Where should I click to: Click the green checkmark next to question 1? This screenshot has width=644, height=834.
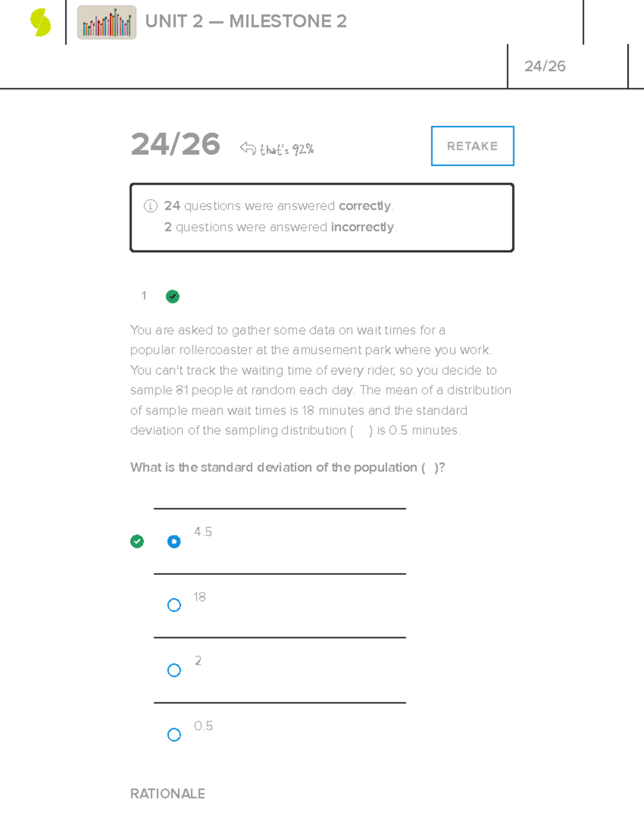coord(172,296)
